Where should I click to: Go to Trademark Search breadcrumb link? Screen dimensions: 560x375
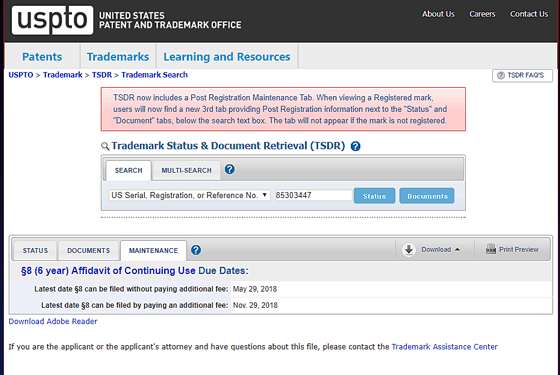[x=154, y=75]
